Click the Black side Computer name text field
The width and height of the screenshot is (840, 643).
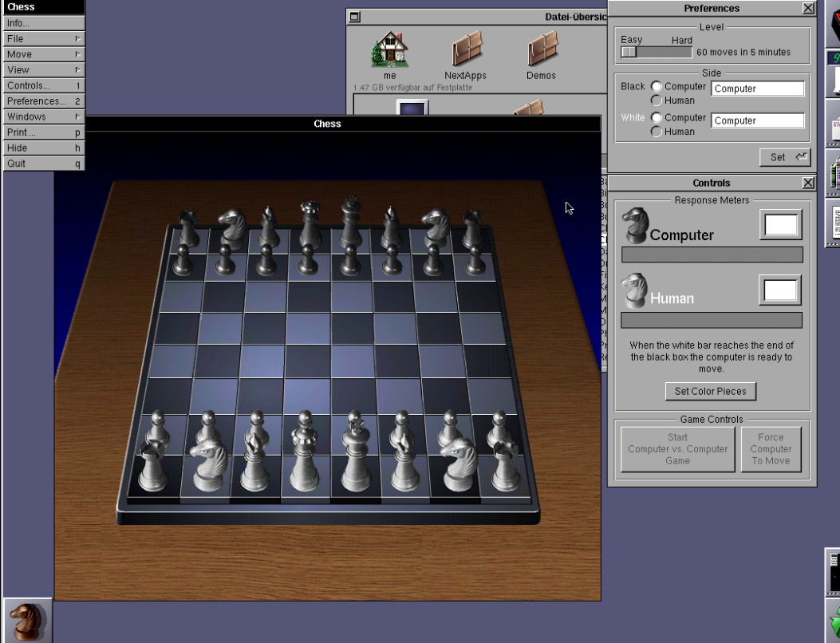coord(757,89)
